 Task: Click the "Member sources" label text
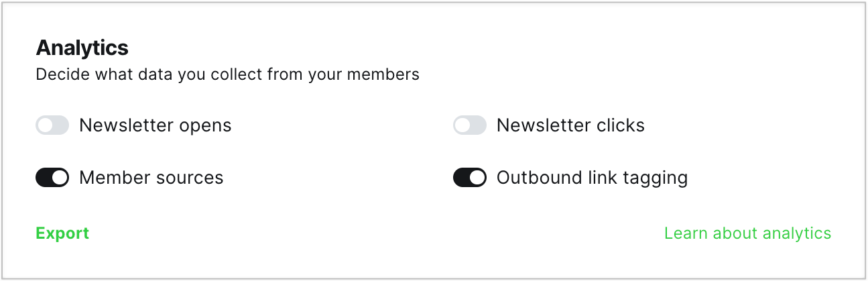tap(151, 178)
